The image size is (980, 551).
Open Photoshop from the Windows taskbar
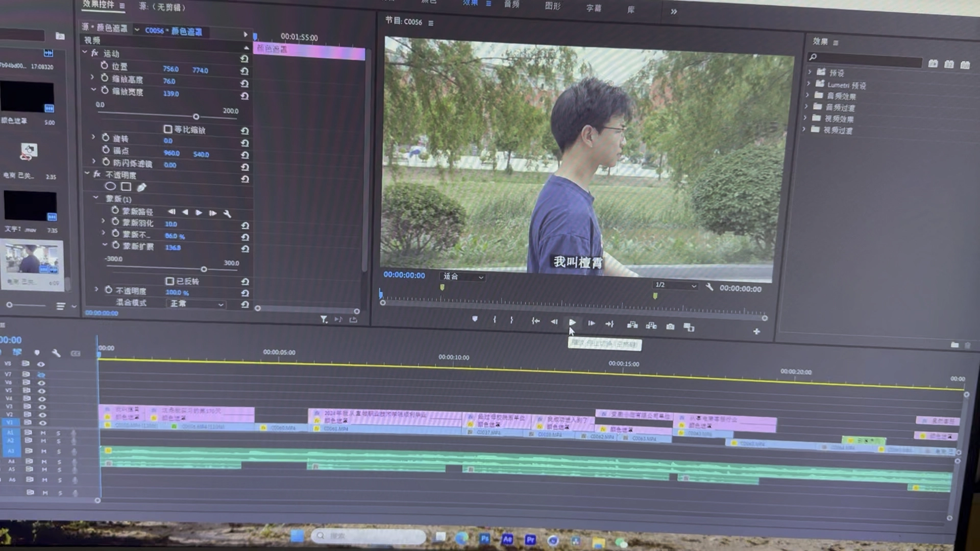[484, 538]
